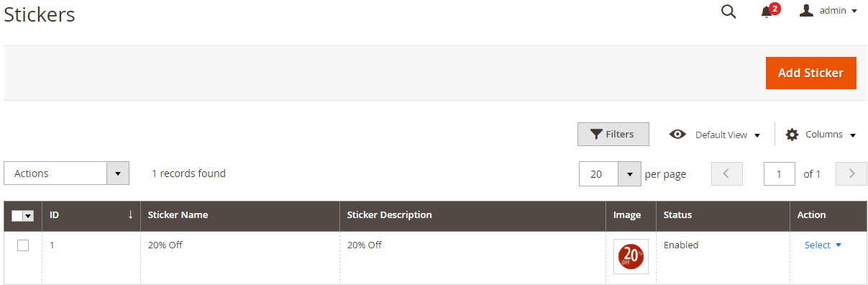Open the admin account menu
Image resolution: width=868 pixels, height=285 pixels.
[828, 11]
